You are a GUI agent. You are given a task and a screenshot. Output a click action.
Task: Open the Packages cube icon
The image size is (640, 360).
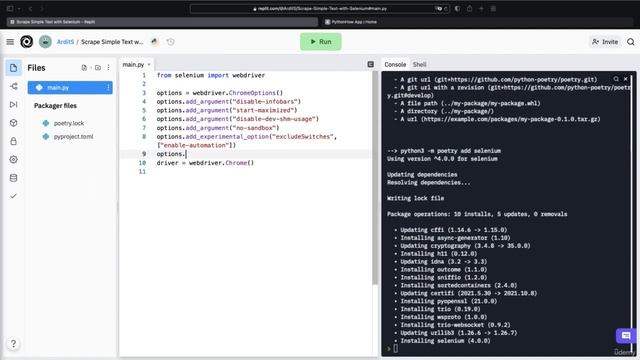13,123
